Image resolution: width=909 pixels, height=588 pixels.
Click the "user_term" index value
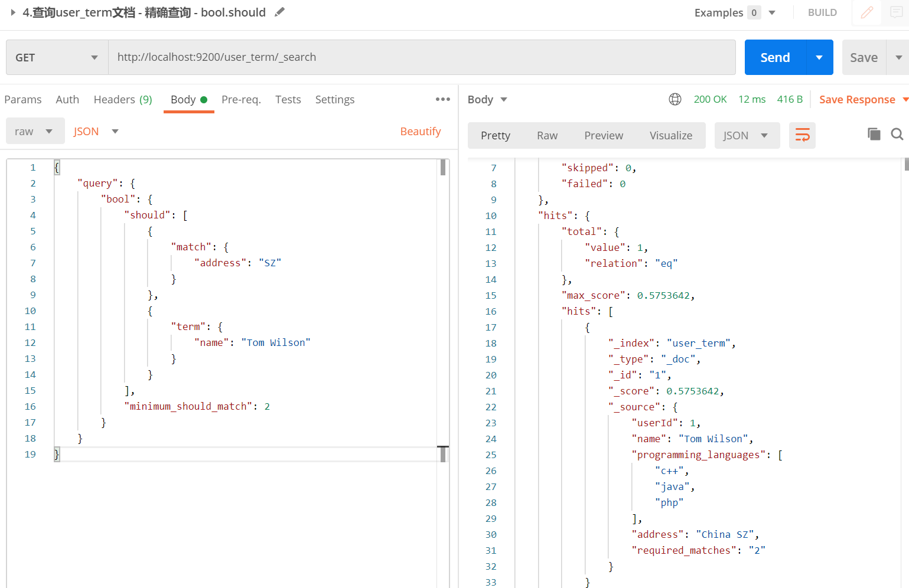[699, 343]
